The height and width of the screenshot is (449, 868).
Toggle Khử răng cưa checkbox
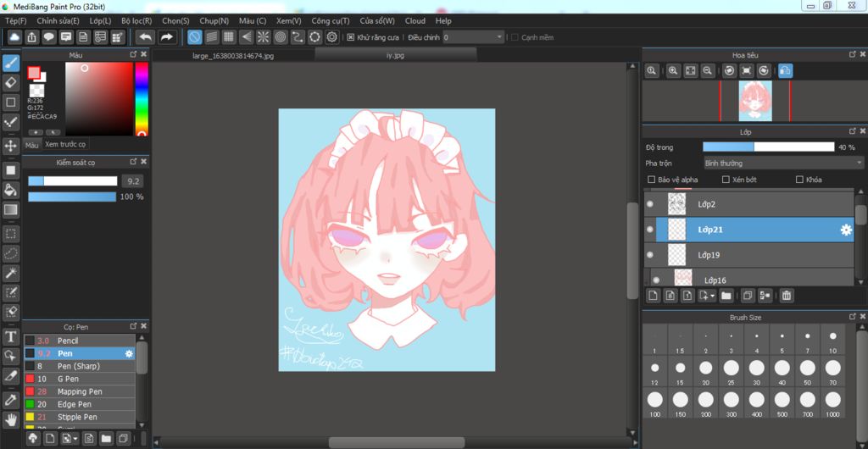pyautogui.click(x=350, y=37)
